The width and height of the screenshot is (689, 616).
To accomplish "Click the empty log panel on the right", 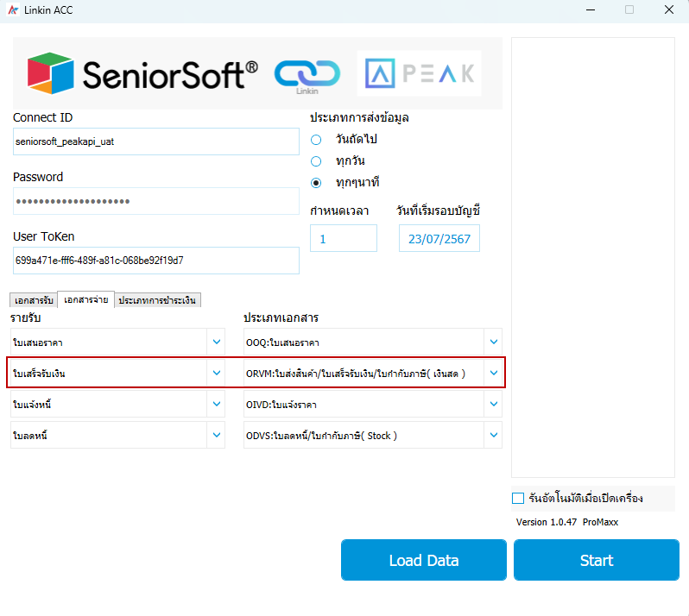I will pyautogui.click(x=593, y=257).
